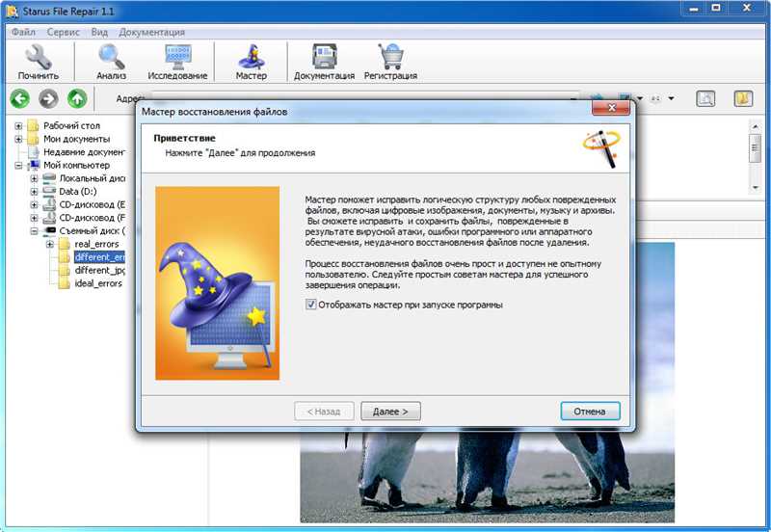Click the ideal_errors folder icon
Viewport: 771px width, 532px height.
(x=64, y=283)
